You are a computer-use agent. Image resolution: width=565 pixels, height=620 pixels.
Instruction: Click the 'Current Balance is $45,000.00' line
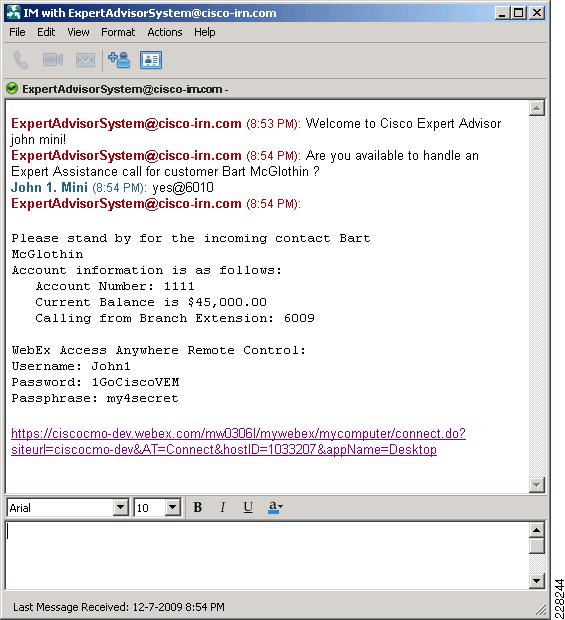point(151,302)
